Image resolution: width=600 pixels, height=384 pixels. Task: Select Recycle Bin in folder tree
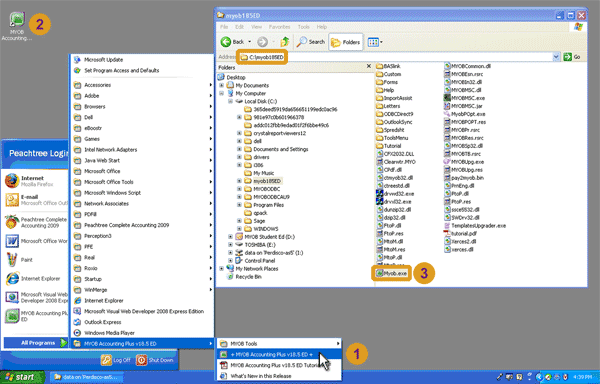click(x=244, y=277)
